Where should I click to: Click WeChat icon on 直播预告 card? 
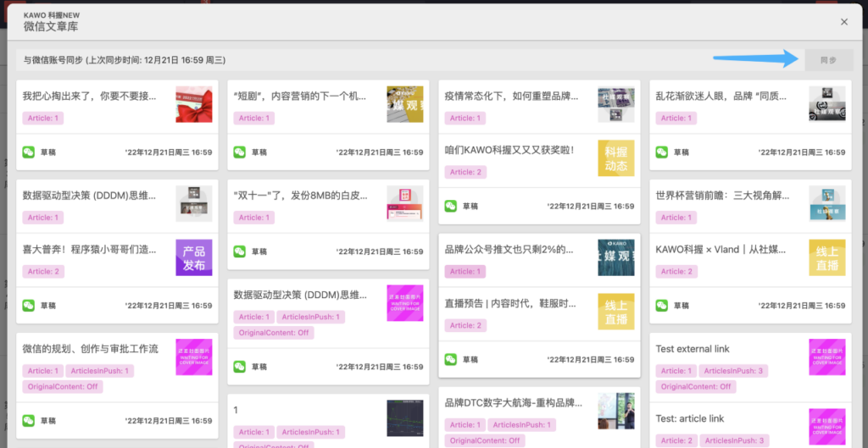tap(451, 360)
